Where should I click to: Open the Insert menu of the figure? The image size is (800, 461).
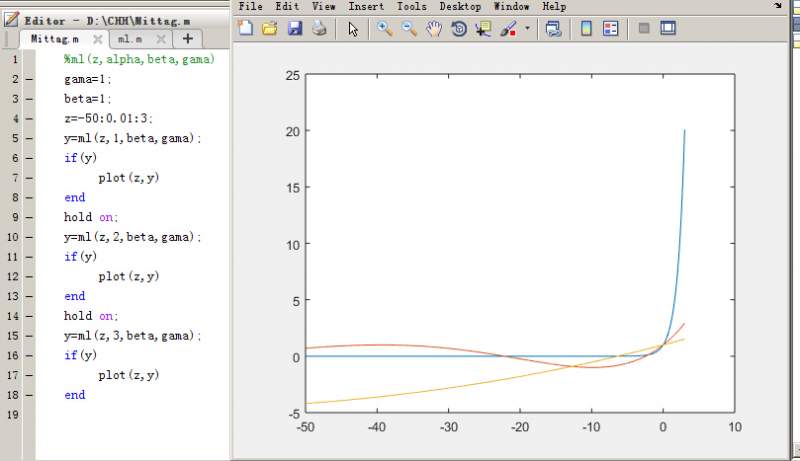pos(366,7)
